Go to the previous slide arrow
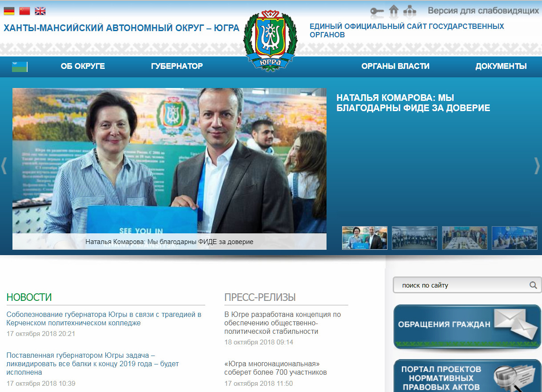 point(4,166)
